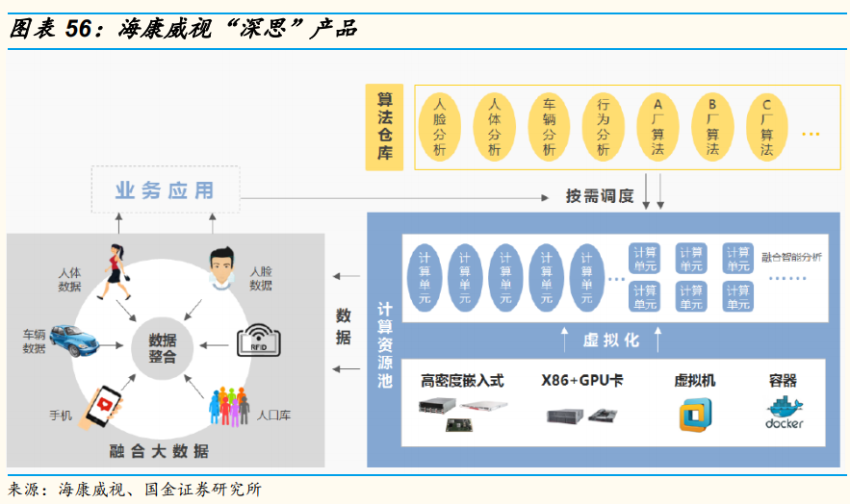
Task: Click the man's face icon
Action: tap(221, 268)
